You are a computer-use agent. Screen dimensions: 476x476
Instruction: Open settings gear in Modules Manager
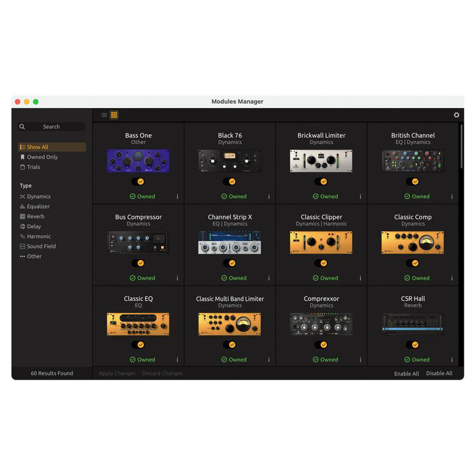(456, 115)
